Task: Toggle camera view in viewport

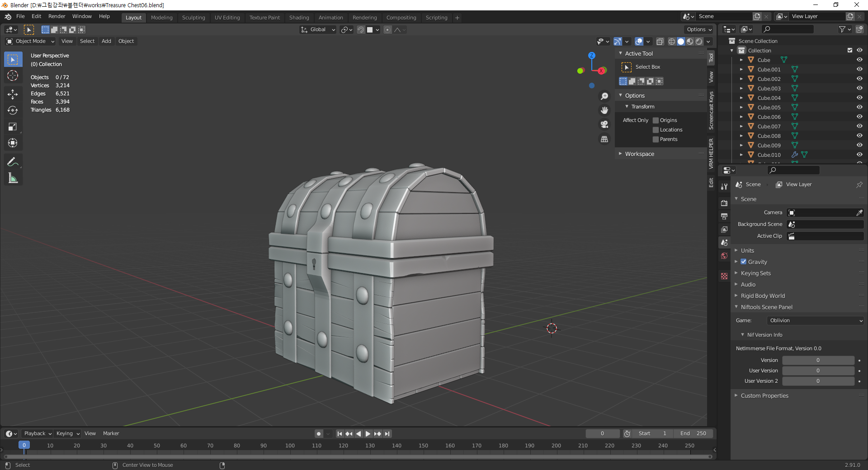Action: click(604, 125)
